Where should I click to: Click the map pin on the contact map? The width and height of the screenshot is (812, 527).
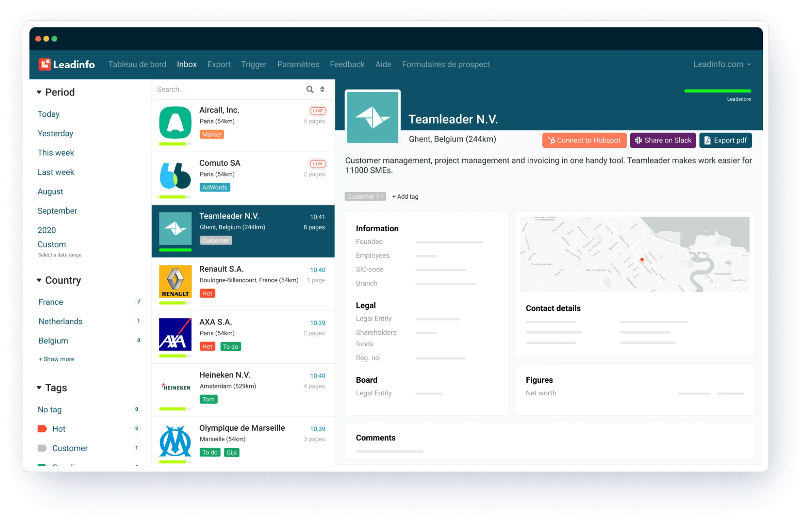[642, 259]
